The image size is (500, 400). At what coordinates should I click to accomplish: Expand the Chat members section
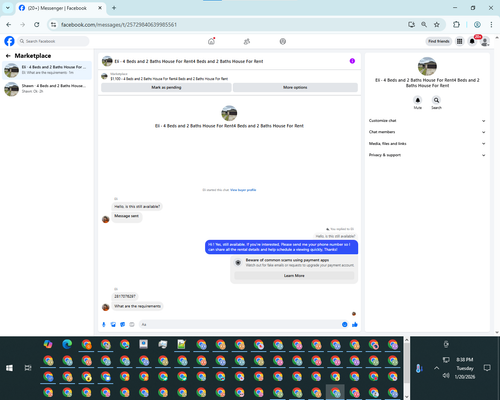click(x=427, y=132)
